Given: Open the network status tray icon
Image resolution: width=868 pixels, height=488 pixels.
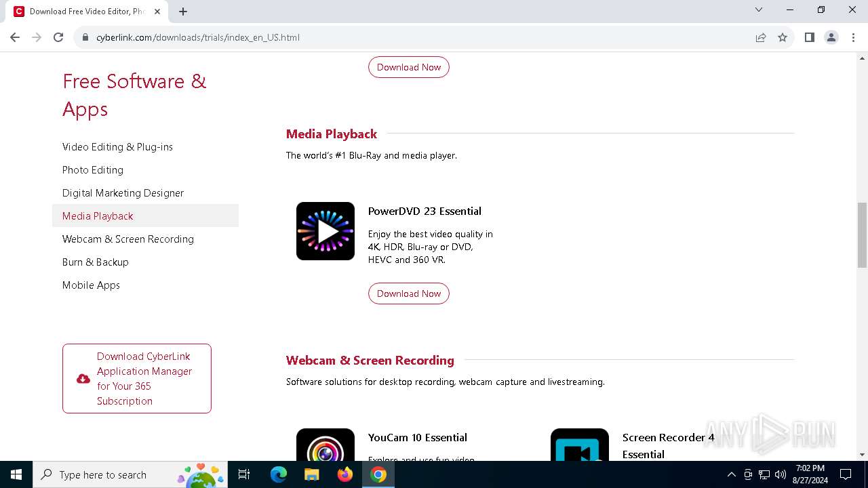Looking at the screenshot, I should pos(764,474).
